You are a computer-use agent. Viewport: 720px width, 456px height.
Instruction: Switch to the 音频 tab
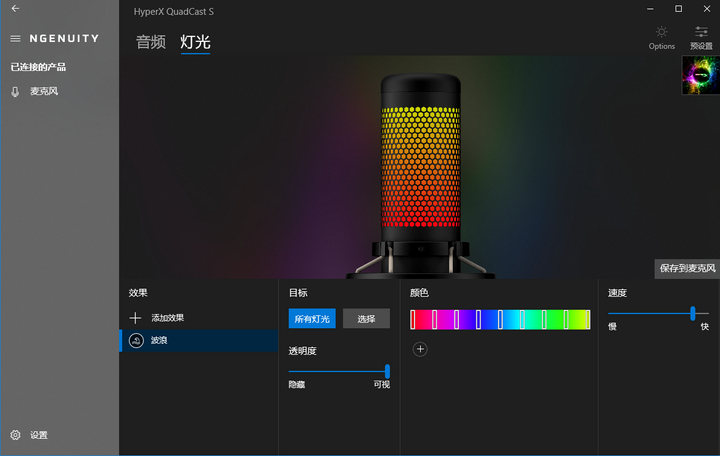tap(151, 42)
